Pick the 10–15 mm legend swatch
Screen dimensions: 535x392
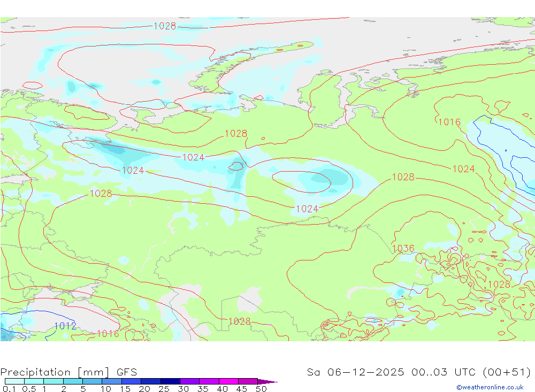[112, 381]
